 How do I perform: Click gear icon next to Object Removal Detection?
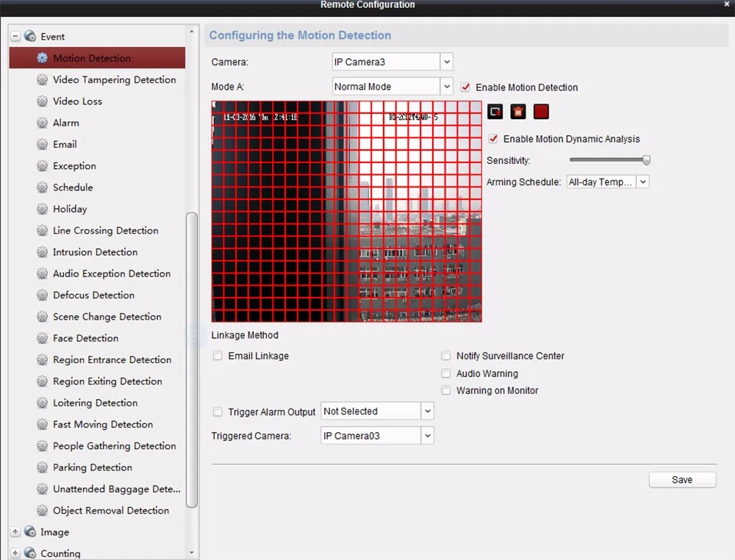pyautogui.click(x=42, y=510)
